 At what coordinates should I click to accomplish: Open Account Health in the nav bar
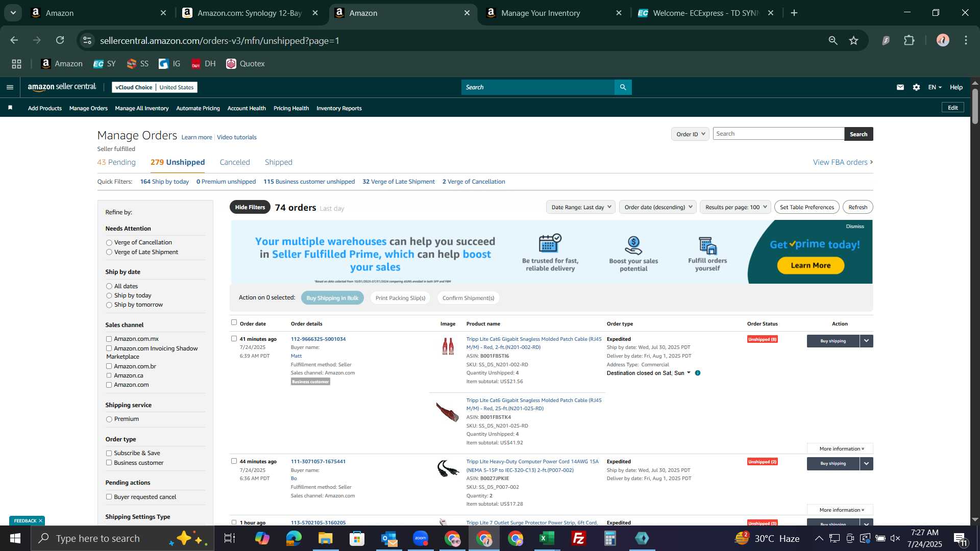click(x=247, y=108)
